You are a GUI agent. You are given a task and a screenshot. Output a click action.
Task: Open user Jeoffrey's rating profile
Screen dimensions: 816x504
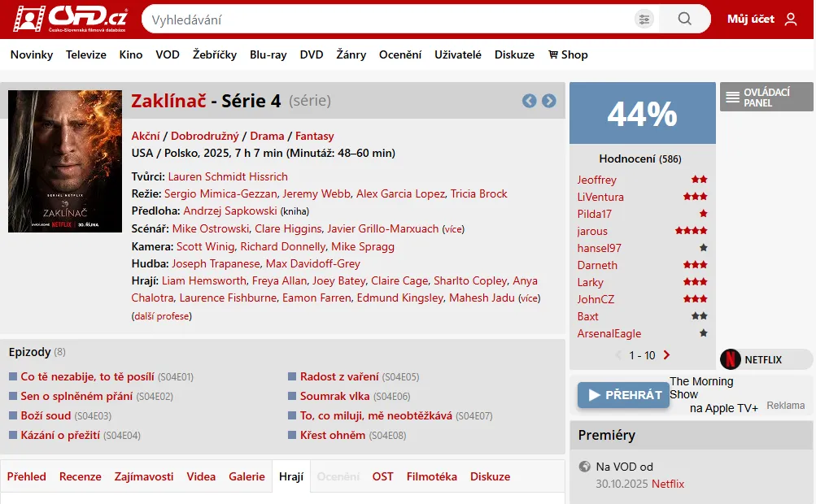597,180
